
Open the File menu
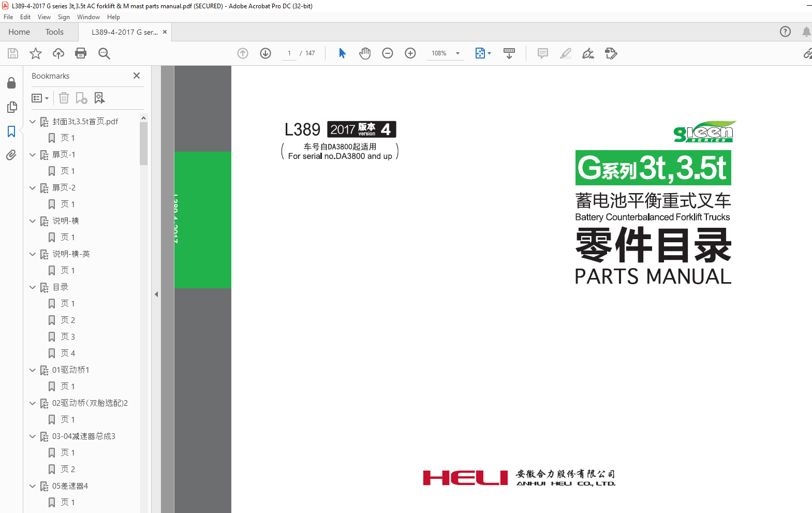click(8, 17)
